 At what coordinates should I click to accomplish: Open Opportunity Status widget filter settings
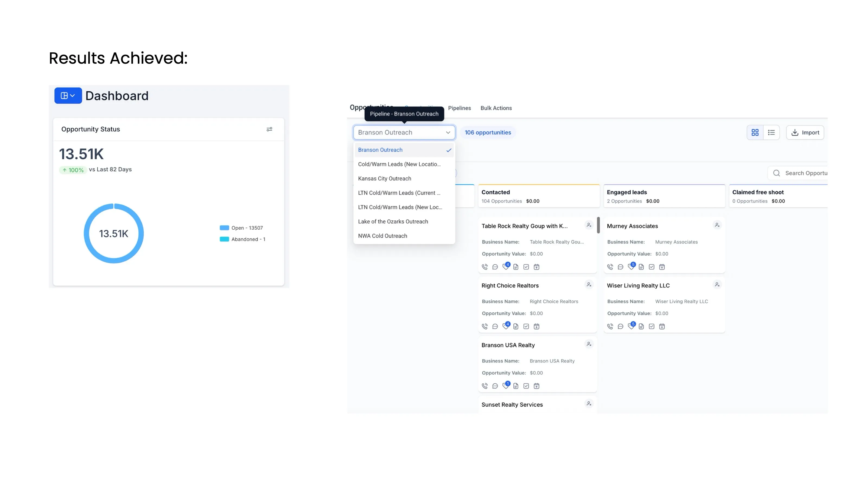(x=269, y=129)
